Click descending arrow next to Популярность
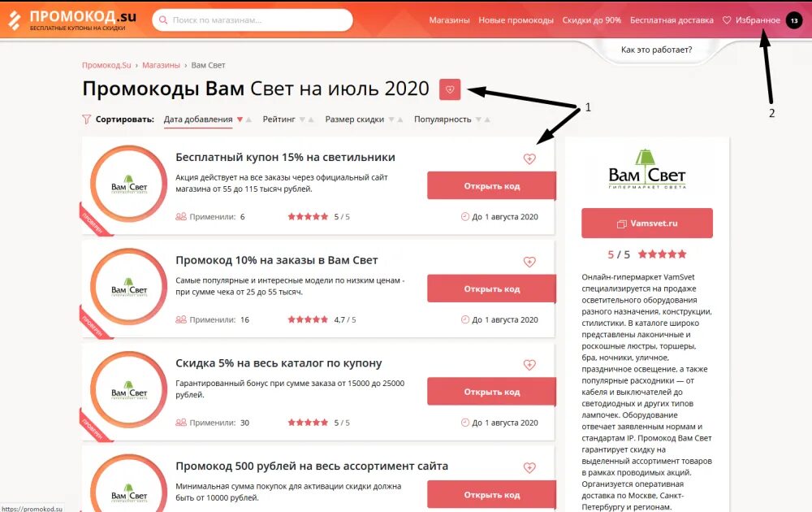 pos(478,119)
